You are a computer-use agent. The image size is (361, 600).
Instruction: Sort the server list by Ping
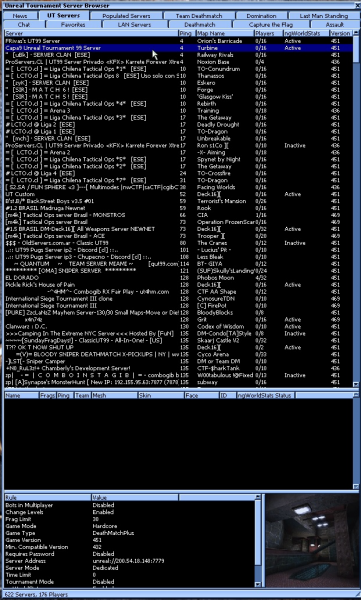(187, 34)
